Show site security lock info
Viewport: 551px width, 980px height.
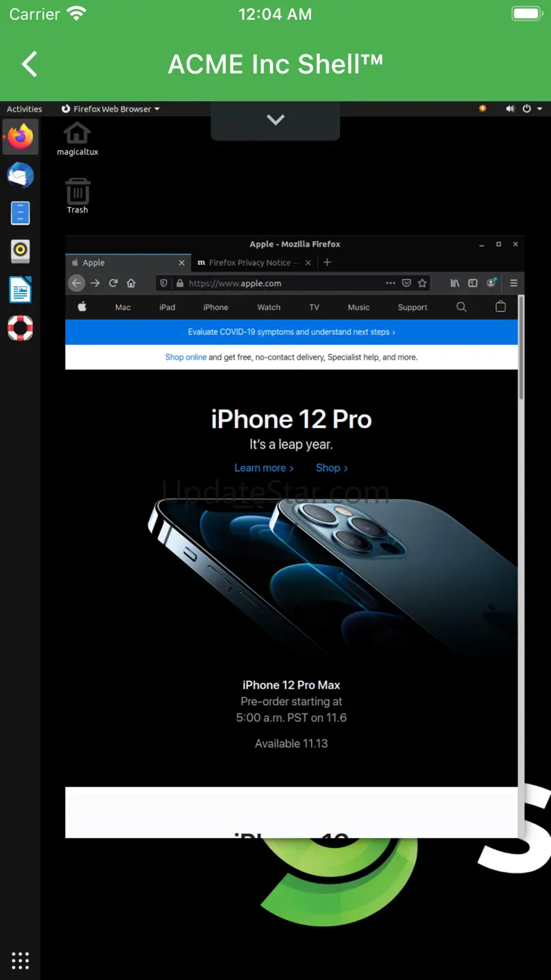coord(180,283)
